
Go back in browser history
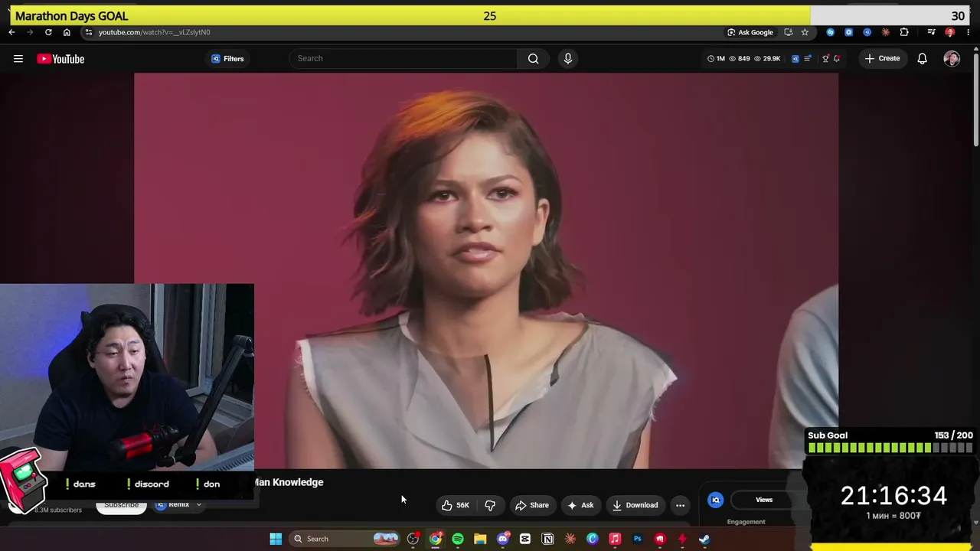pyautogui.click(x=11, y=32)
